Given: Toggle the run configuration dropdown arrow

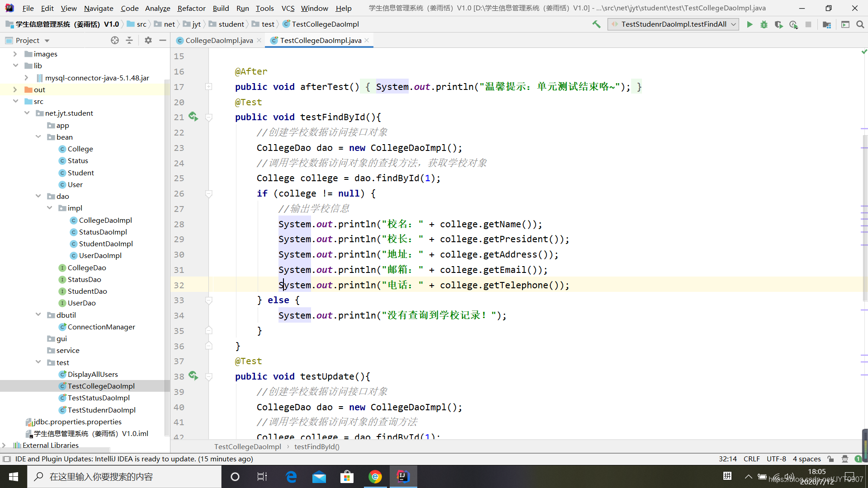Looking at the screenshot, I should coord(732,24).
